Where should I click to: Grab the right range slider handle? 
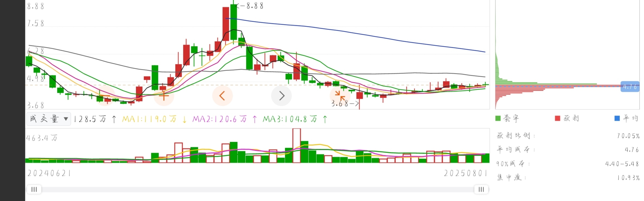point(481,189)
